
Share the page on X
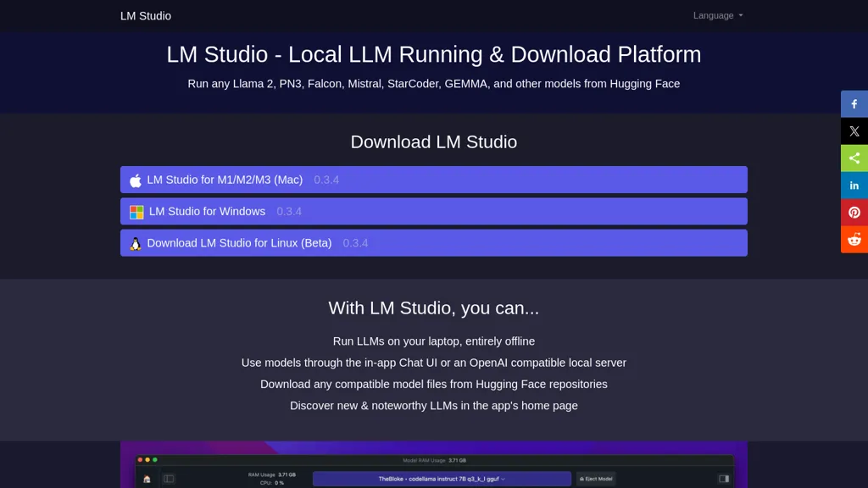[x=854, y=130]
